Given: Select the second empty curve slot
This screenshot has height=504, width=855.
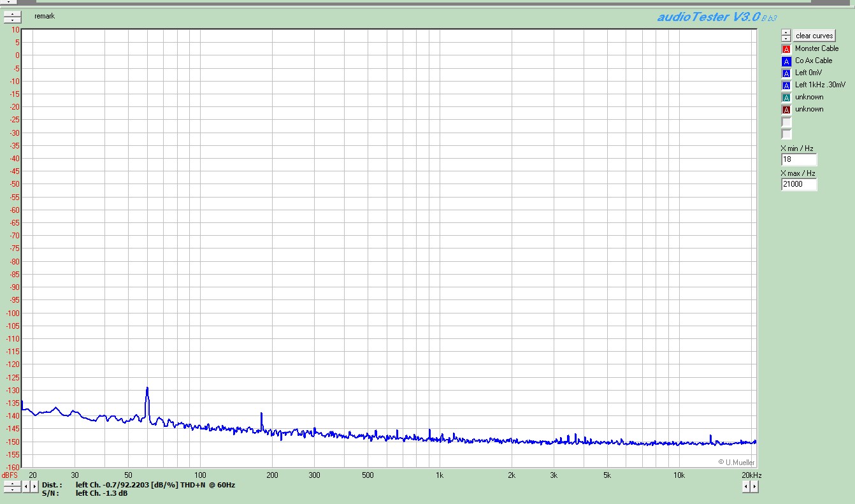Looking at the screenshot, I should (x=786, y=134).
